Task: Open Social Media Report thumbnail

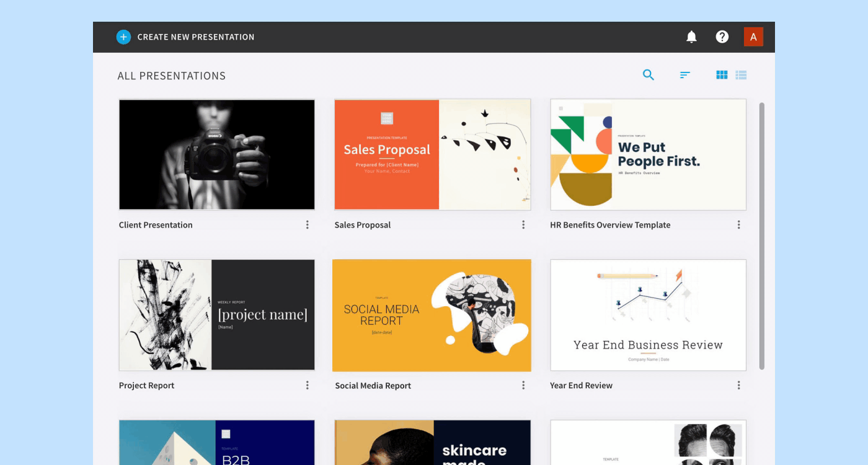Action: pyautogui.click(x=432, y=316)
